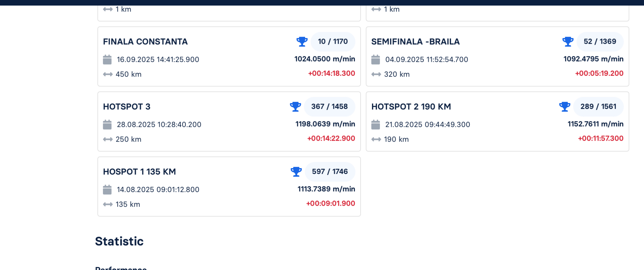The image size is (644, 270).
Task: Click the trophy icon on HOTSPOT 2 190 KM
Action: click(x=565, y=107)
